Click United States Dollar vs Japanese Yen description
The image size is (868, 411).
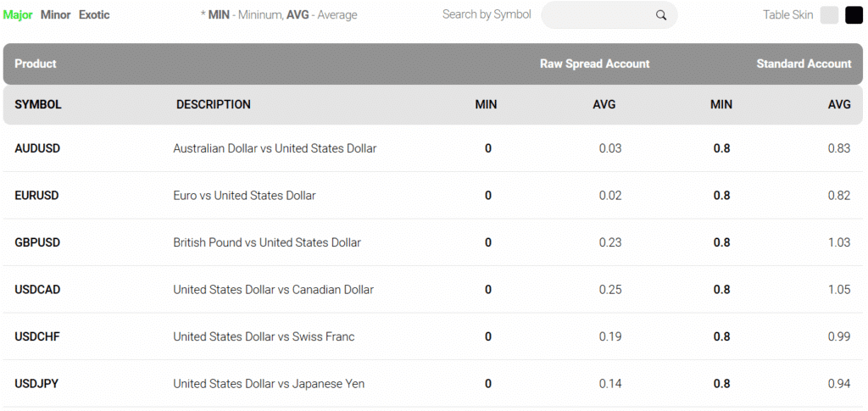[269, 383]
